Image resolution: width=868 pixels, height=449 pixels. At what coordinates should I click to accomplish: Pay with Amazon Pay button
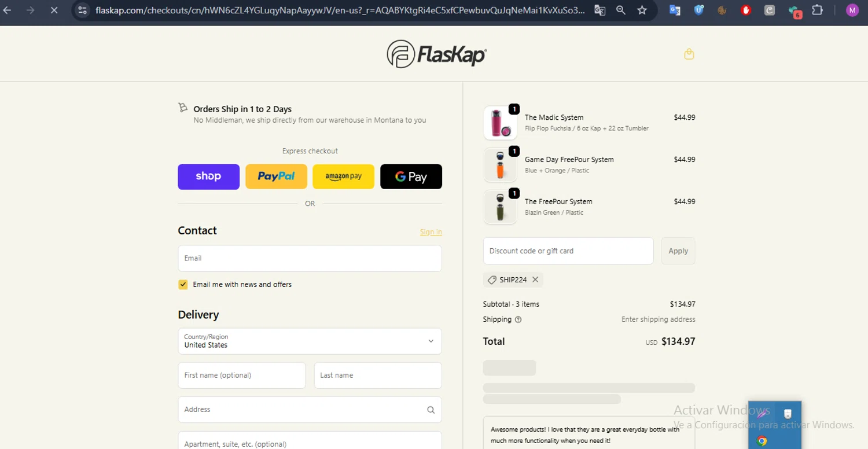tap(344, 176)
